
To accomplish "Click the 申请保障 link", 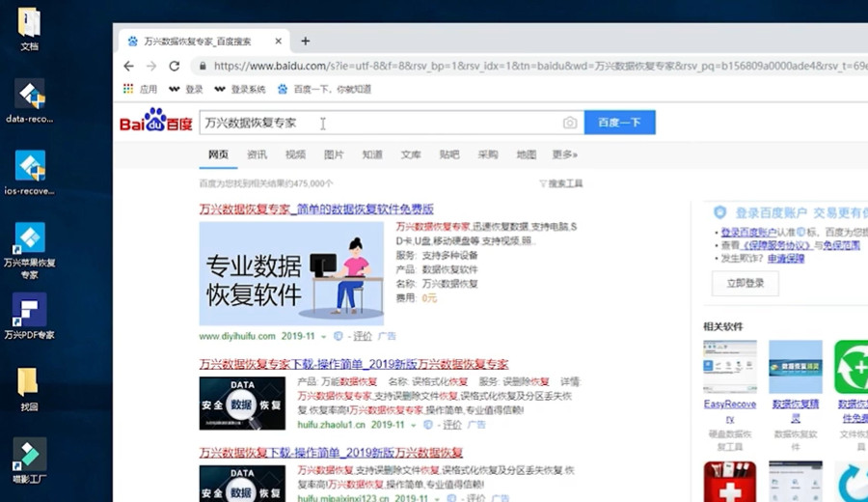I will (x=786, y=259).
